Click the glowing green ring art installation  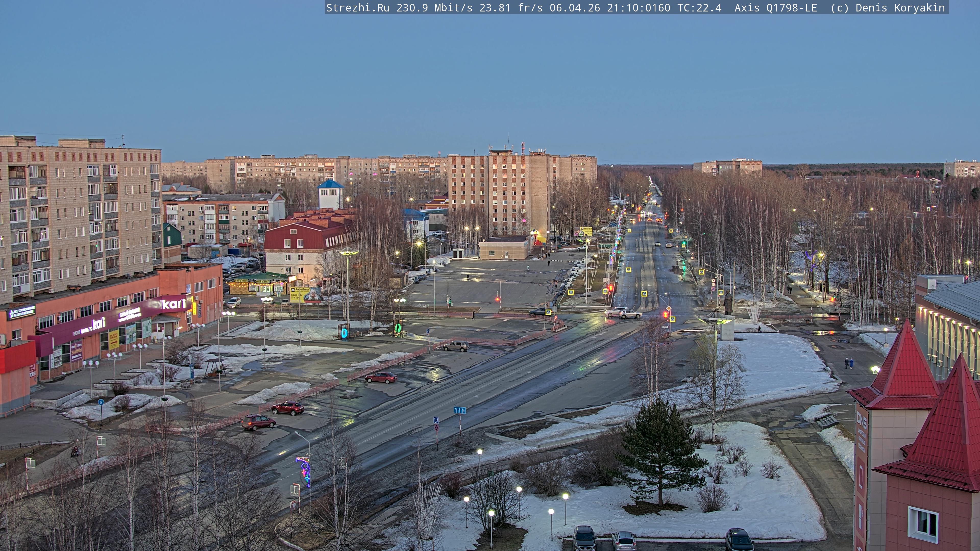398,328
